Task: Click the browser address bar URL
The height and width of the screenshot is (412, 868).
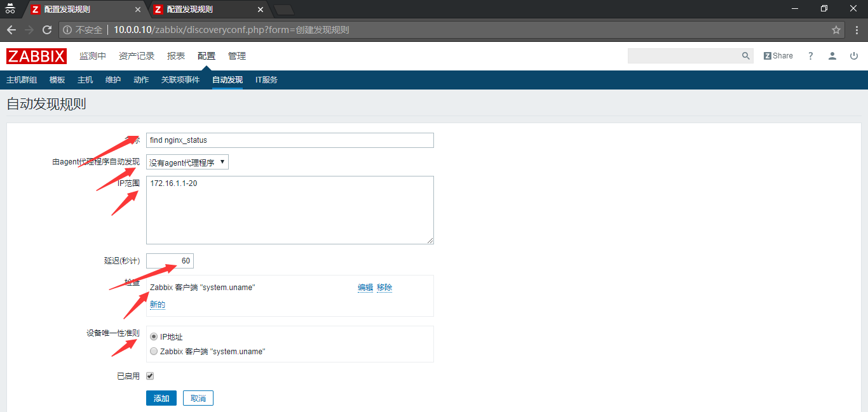Action: [x=231, y=30]
